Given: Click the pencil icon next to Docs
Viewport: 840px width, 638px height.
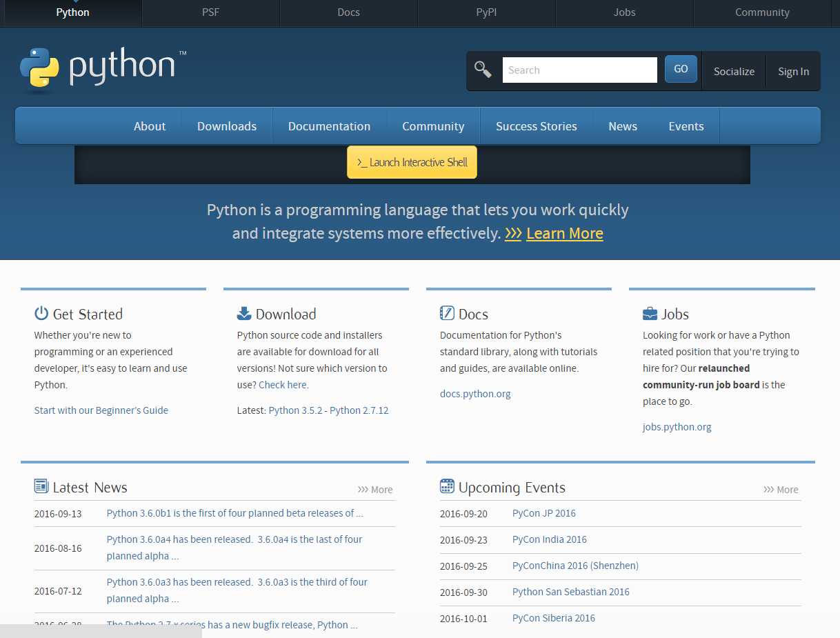Looking at the screenshot, I should (447, 313).
